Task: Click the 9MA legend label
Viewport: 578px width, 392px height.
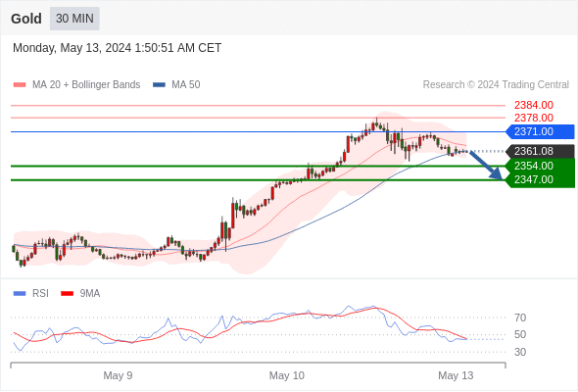Action: (90, 294)
